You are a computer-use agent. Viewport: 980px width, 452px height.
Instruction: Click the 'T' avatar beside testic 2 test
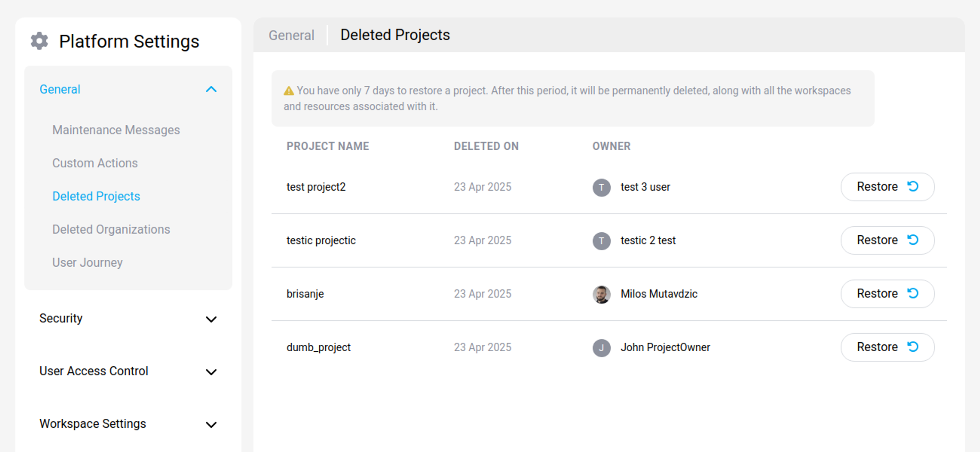(x=602, y=241)
